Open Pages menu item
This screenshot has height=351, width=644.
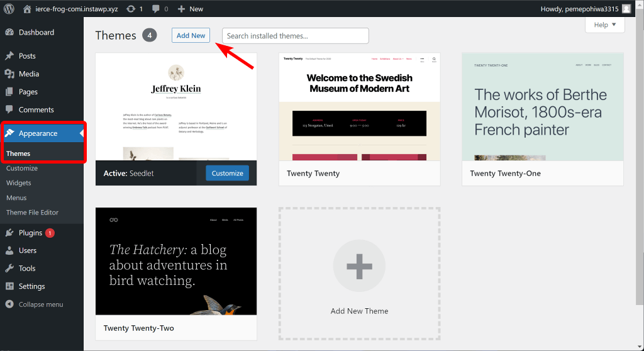[x=28, y=92]
